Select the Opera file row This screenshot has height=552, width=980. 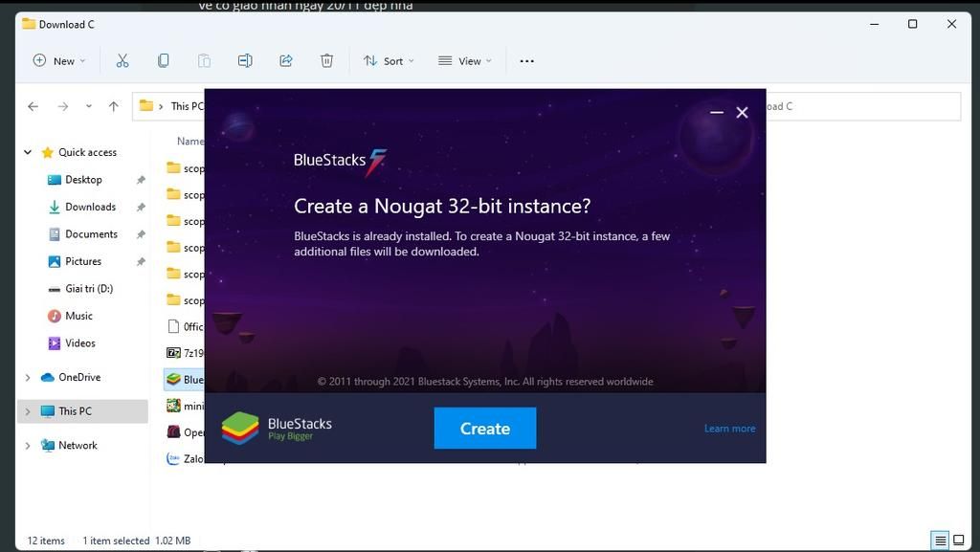point(185,432)
